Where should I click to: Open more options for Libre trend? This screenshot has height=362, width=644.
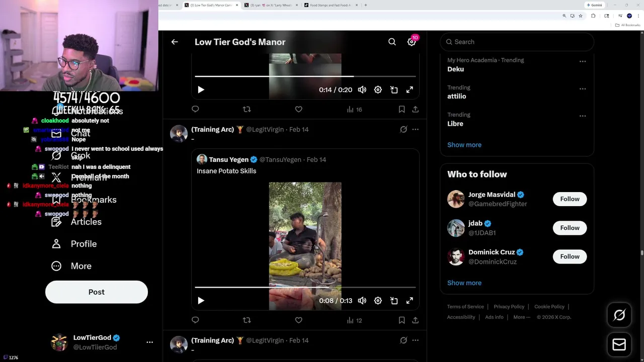click(583, 116)
